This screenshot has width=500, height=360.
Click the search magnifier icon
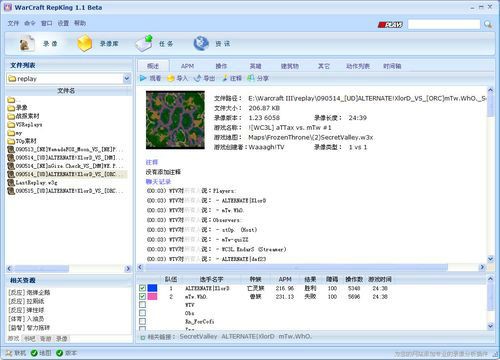coord(488,24)
